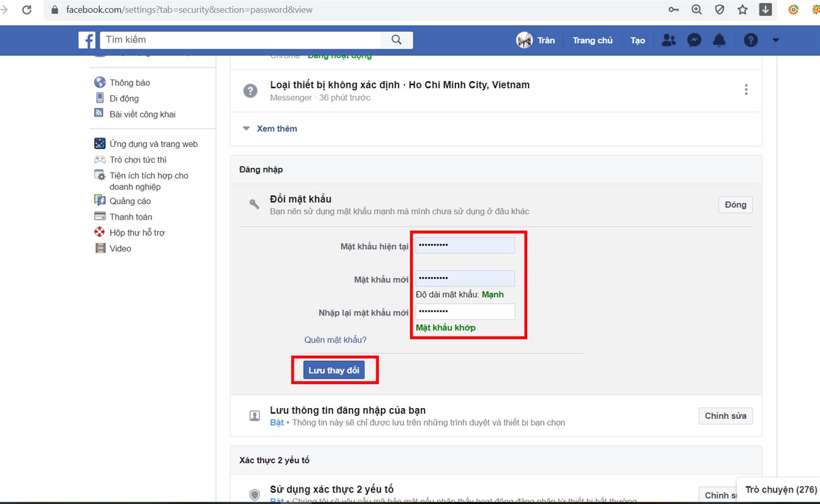Open the account dropdown arrow in the header
This screenshot has height=504, width=820.
pyautogui.click(x=776, y=40)
